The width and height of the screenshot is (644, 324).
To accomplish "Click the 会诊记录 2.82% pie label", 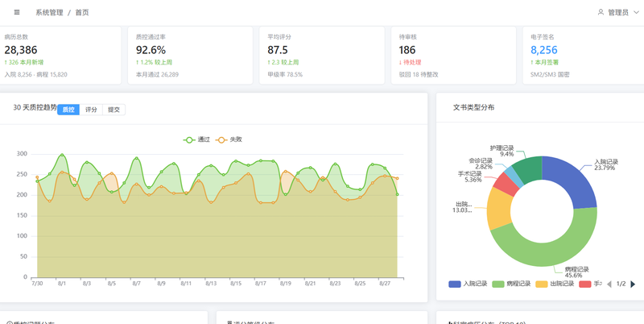I will click(x=480, y=164).
